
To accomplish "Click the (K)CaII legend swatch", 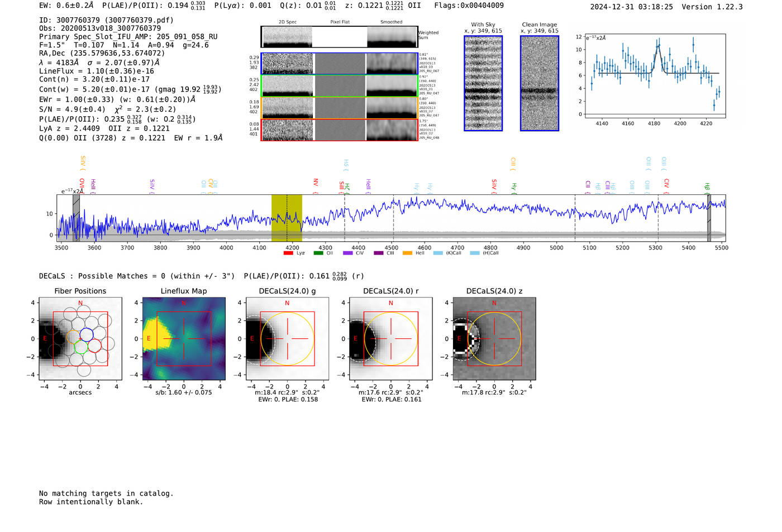I will point(438,253).
